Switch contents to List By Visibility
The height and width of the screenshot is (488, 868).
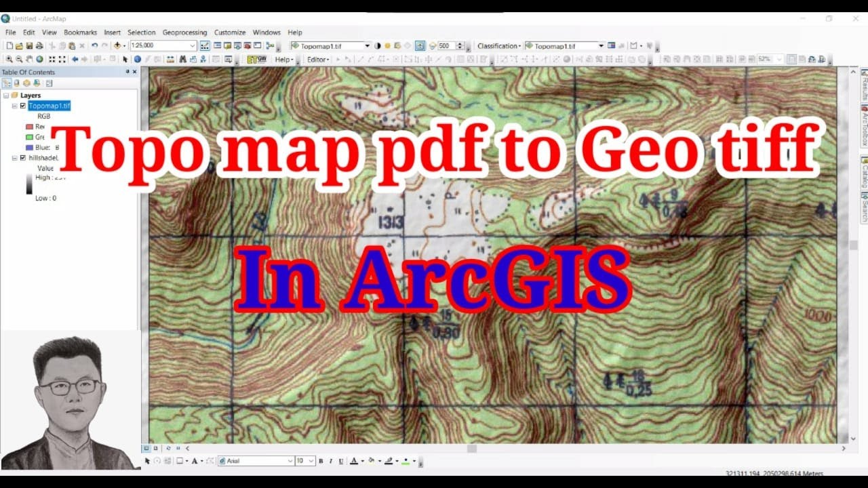pyautogui.click(x=27, y=83)
